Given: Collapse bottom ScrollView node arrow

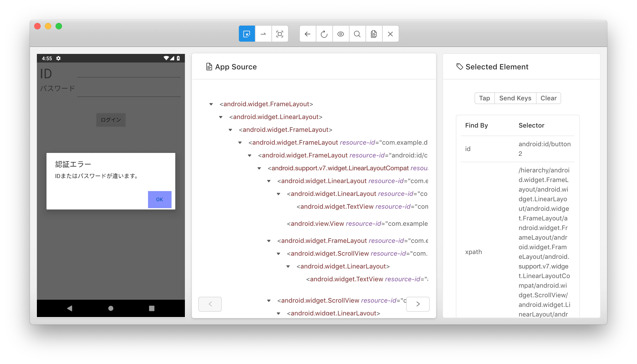Looking at the screenshot, I should pyautogui.click(x=269, y=301).
